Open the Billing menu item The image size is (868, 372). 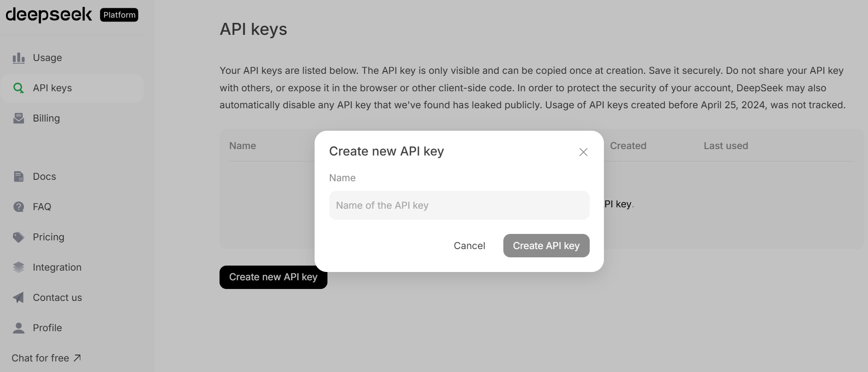click(46, 118)
